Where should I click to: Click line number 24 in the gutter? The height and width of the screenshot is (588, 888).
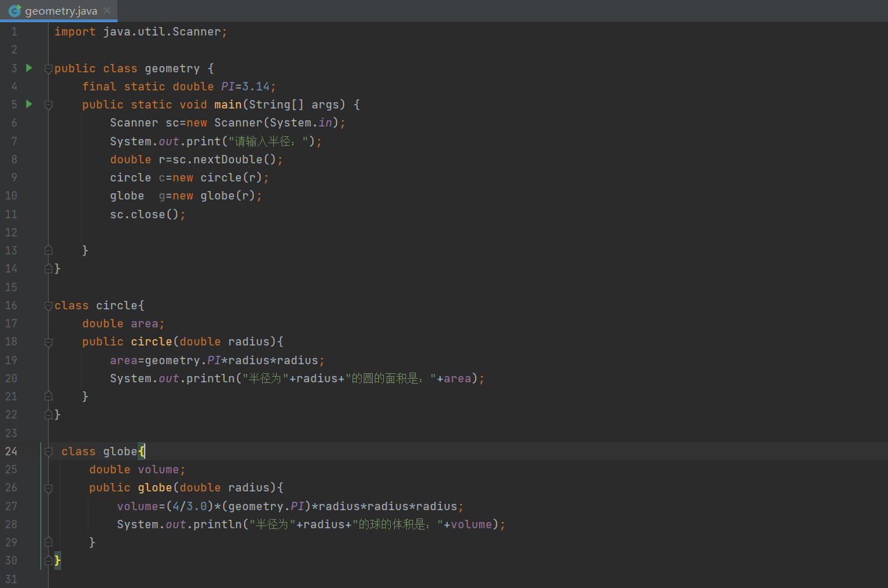click(11, 451)
